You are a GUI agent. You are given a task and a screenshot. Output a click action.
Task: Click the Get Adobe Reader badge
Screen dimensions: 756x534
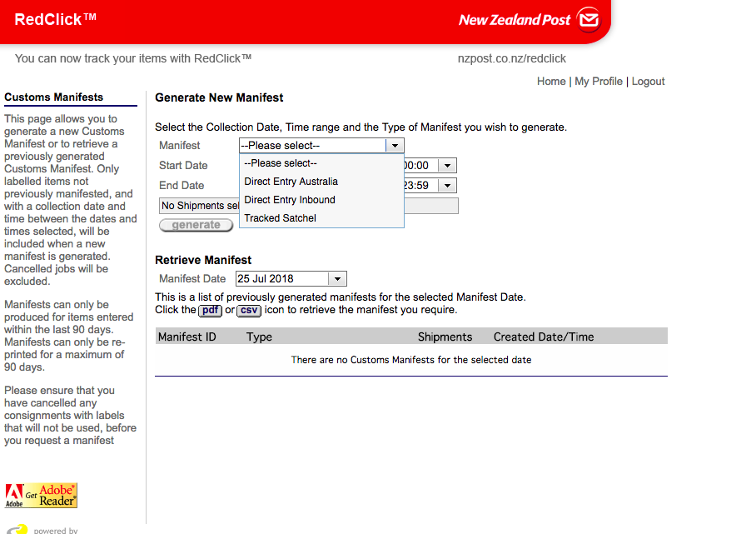pyautogui.click(x=41, y=496)
